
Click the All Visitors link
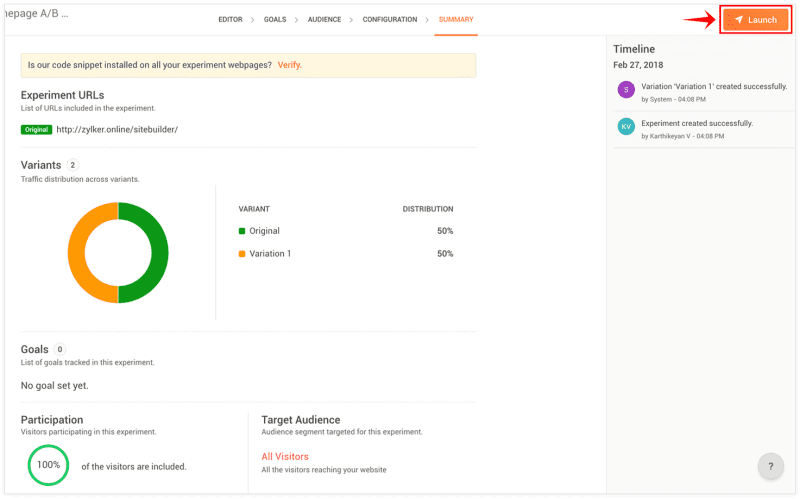(285, 457)
